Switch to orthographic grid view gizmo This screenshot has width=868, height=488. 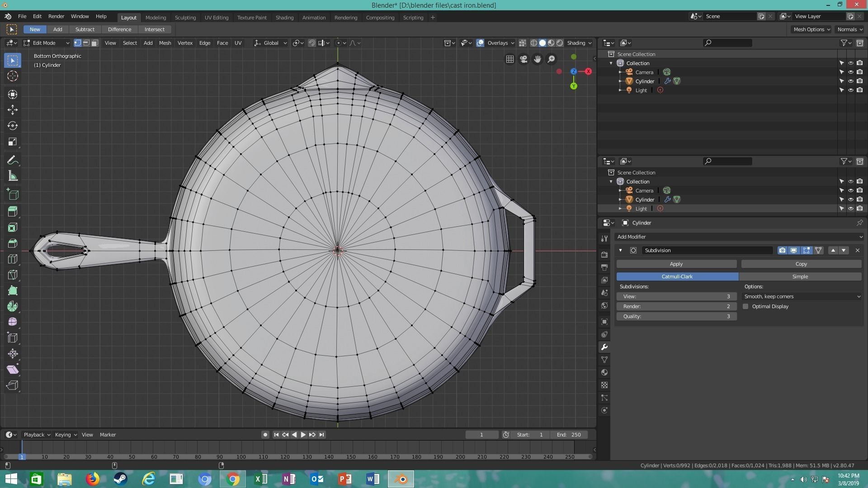[509, 59]
